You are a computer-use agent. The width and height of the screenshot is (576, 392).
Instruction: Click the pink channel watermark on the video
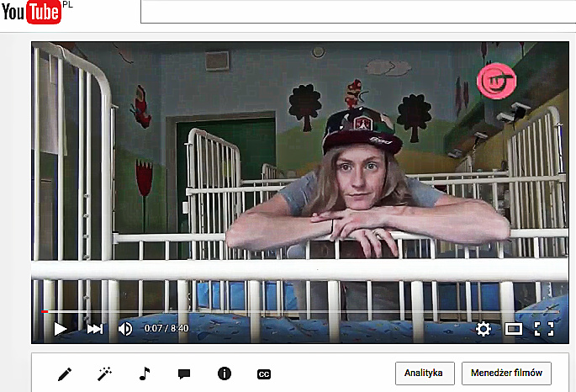496,80
